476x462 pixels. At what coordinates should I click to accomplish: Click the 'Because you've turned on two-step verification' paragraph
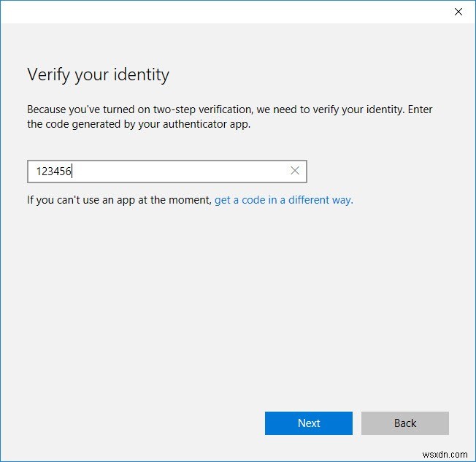click(x=230, y=117)
